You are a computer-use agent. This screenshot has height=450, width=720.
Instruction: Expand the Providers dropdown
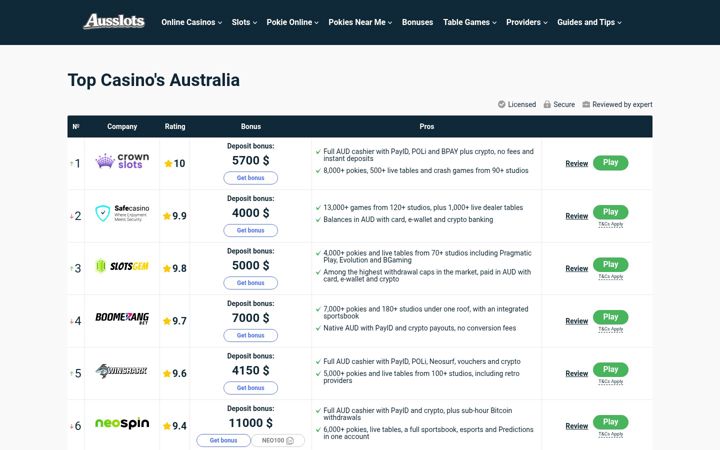[527, 22]
